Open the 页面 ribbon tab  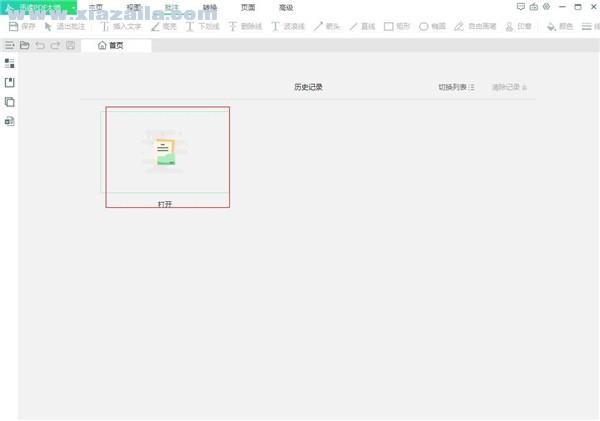(248, 7)
